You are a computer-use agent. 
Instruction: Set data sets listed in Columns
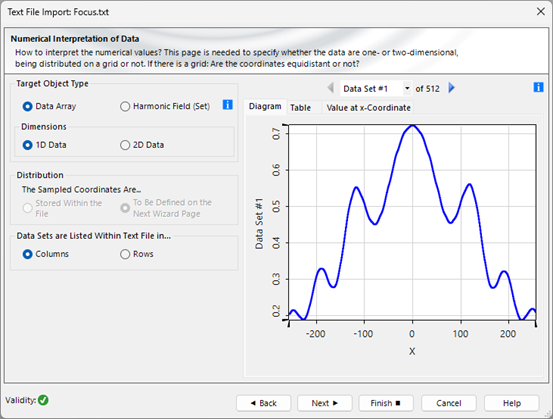(45, 254)
